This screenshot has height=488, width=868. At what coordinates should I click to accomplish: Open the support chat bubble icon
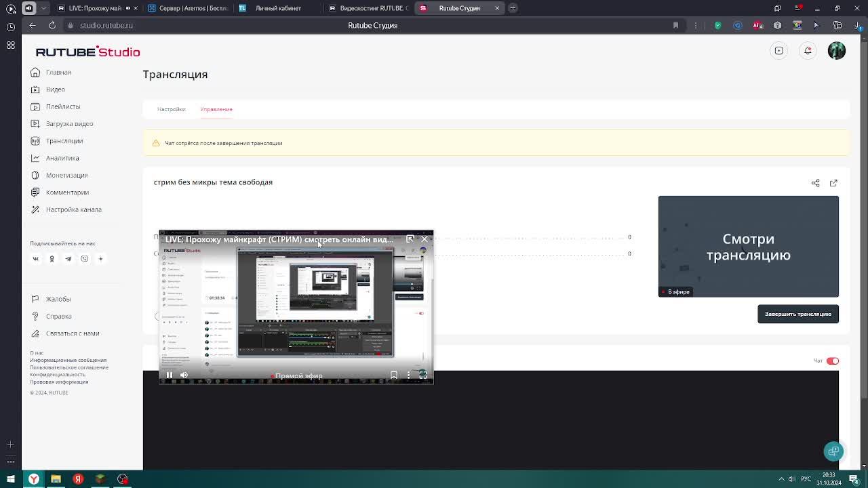coord(833,451)
